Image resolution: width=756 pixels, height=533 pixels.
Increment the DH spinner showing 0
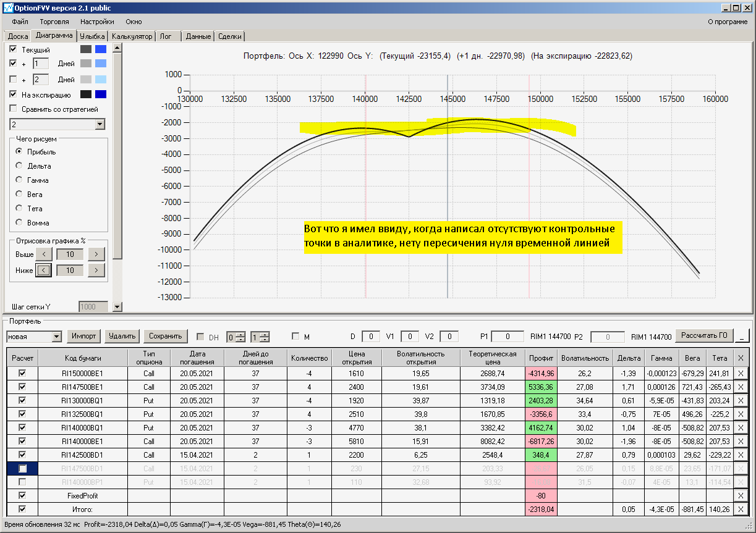pyautogui.click(x=241, y=334)
